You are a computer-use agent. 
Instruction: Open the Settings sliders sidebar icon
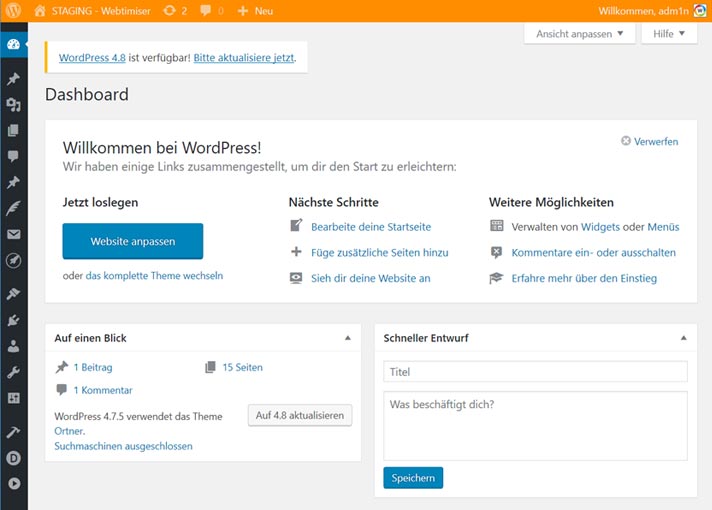tap(14, 398)
